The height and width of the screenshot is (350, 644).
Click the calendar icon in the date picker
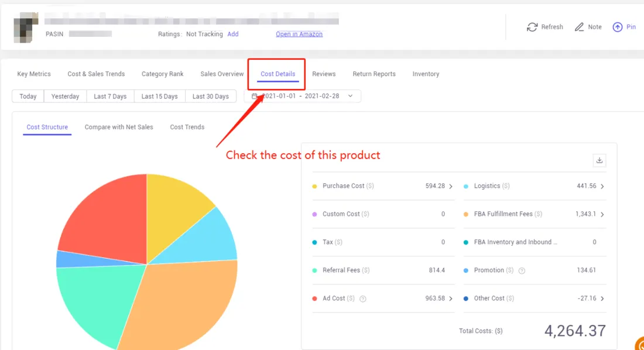pos(254,95)
